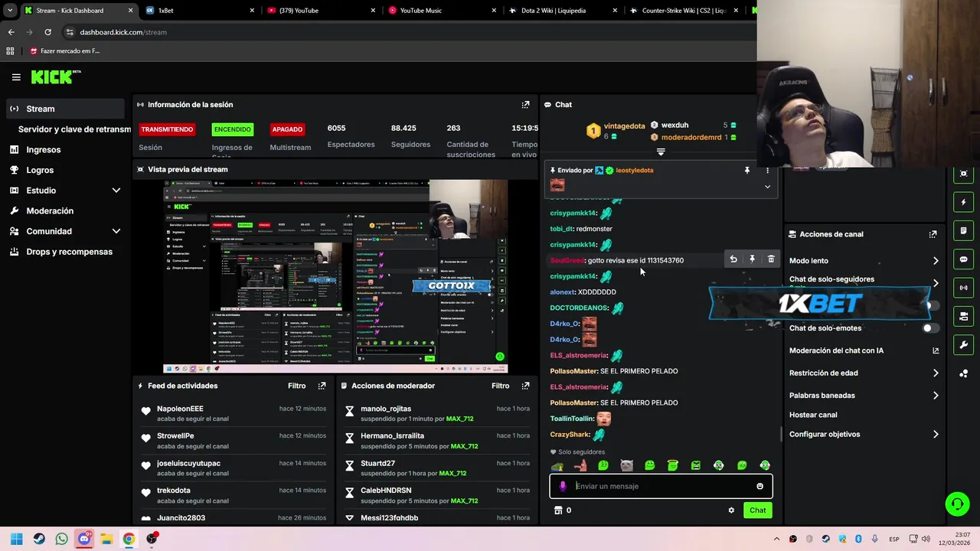Click the document icon in right sidebar

963,230
